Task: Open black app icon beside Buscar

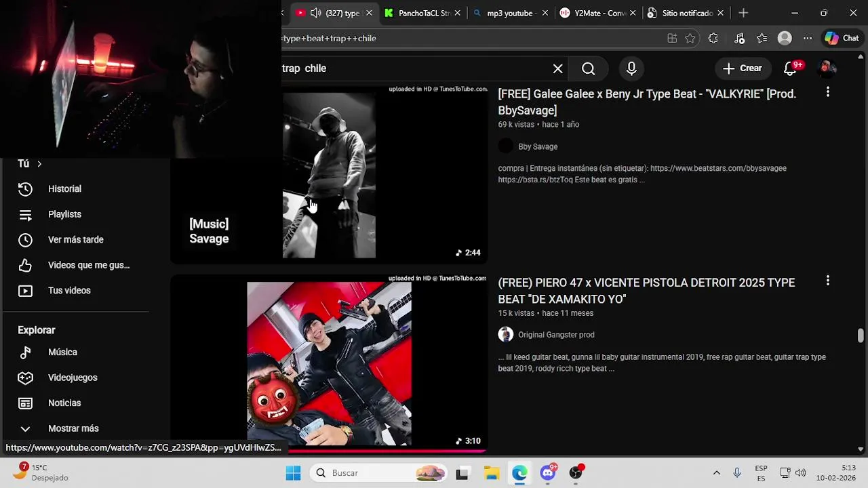Action: tap(462, 473)
